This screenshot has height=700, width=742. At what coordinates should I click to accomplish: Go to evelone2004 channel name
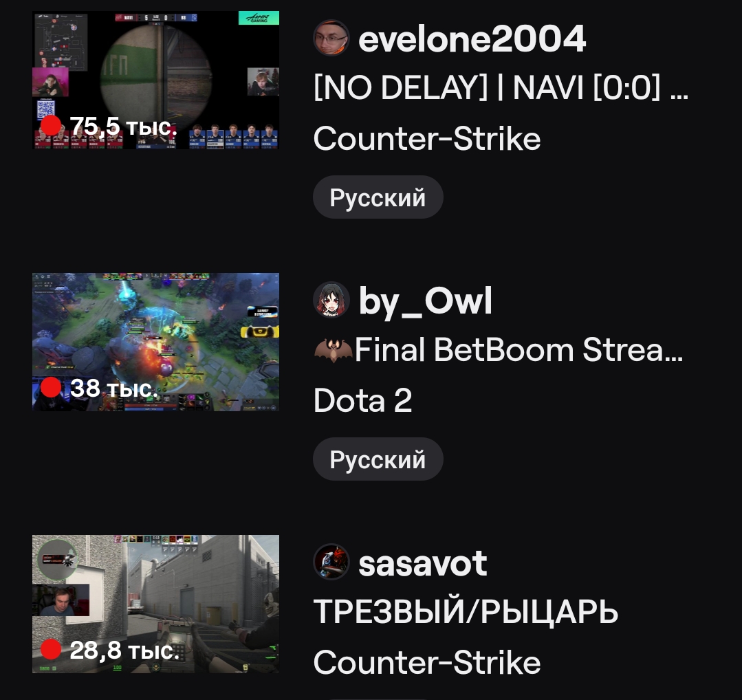pos(472,39)
